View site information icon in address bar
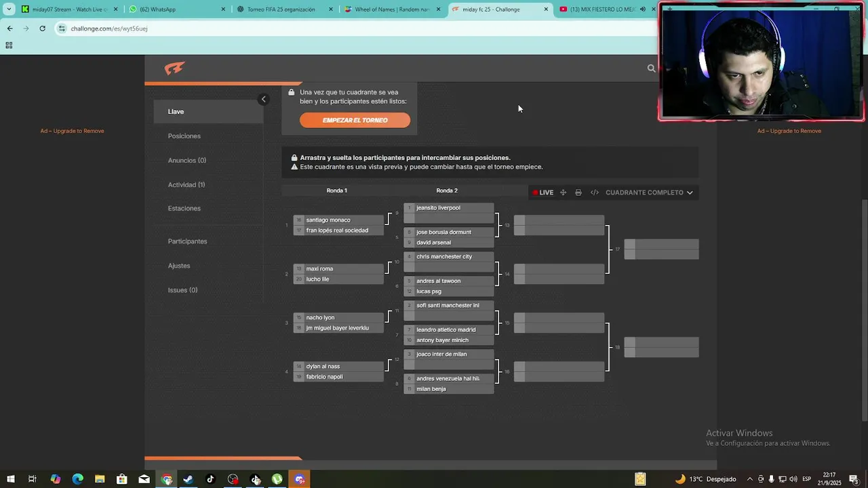 [x=62, y=28]
